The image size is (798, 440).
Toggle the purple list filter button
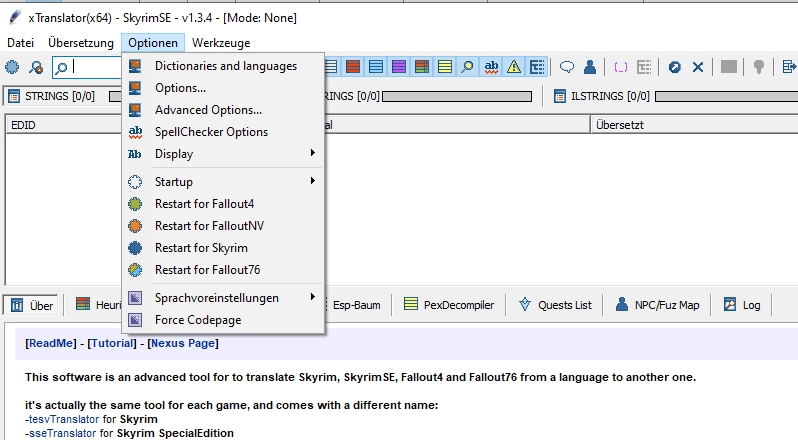pos(399,67)
